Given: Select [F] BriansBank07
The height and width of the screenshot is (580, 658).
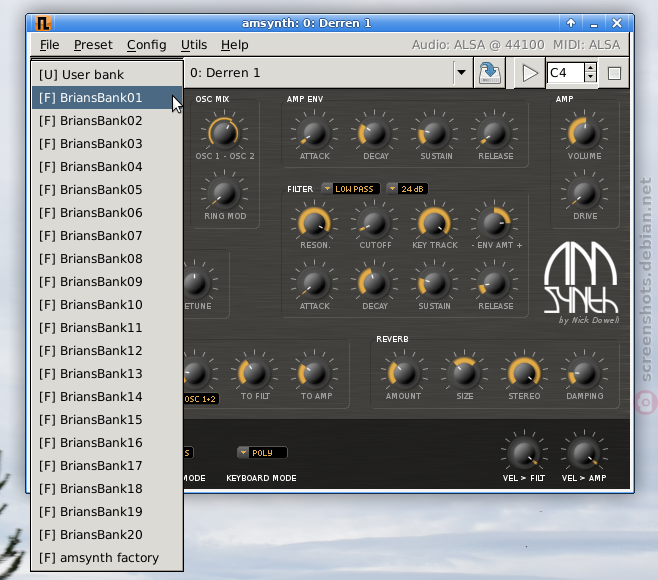Looking at the screenshot, I should (x=107, y=236).
